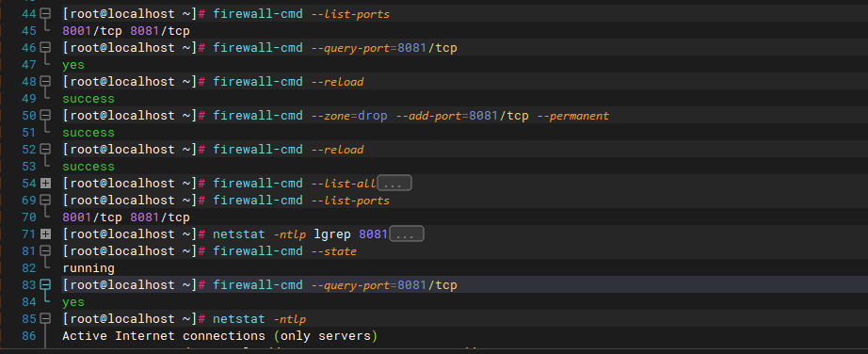This screenshot has width=868, height=354.
Task: Click the '--permanent' flag on line 50
Action: pyautogui.click(x=573, y=115)
